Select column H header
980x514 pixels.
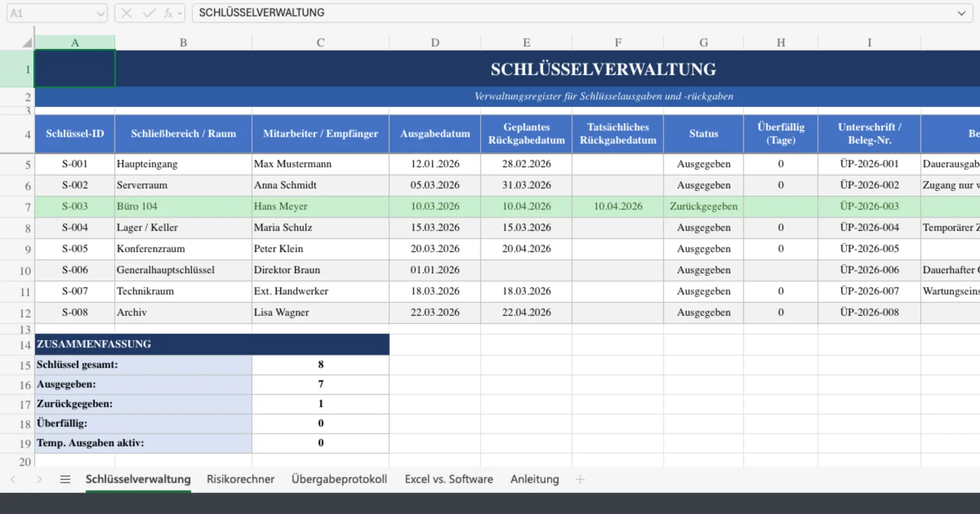(x=781, y=43)
